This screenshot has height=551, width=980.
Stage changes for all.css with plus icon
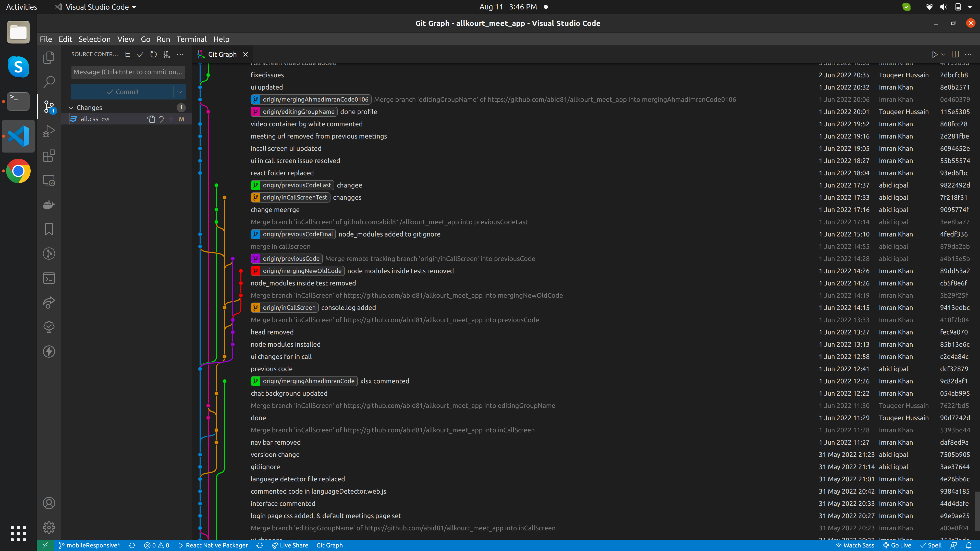[x=171, y=119]
